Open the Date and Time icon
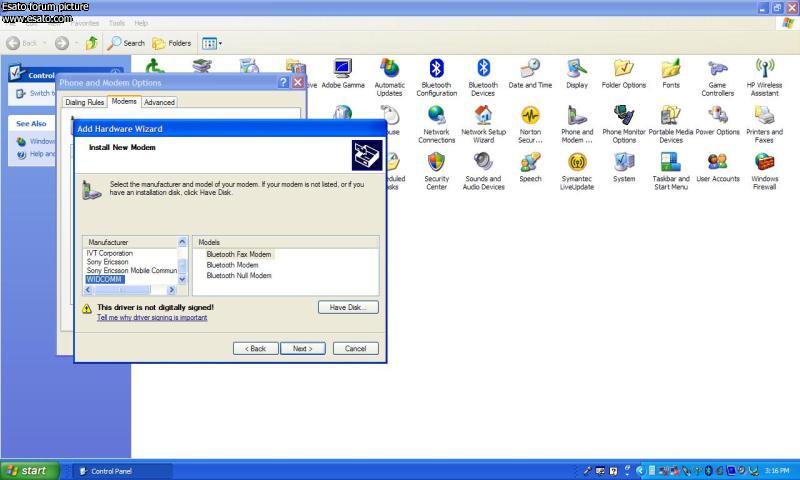This screenshot has height=480, width=800. (530, 70)
